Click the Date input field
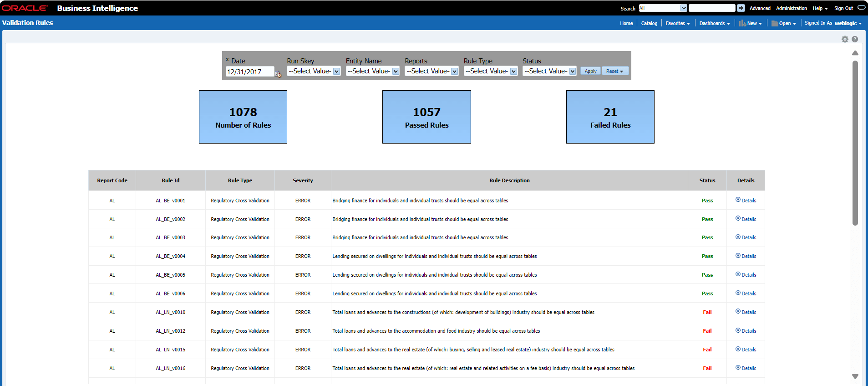Viewport: 868px width, 386px height. pyautogui.click(x=250, y=72)
